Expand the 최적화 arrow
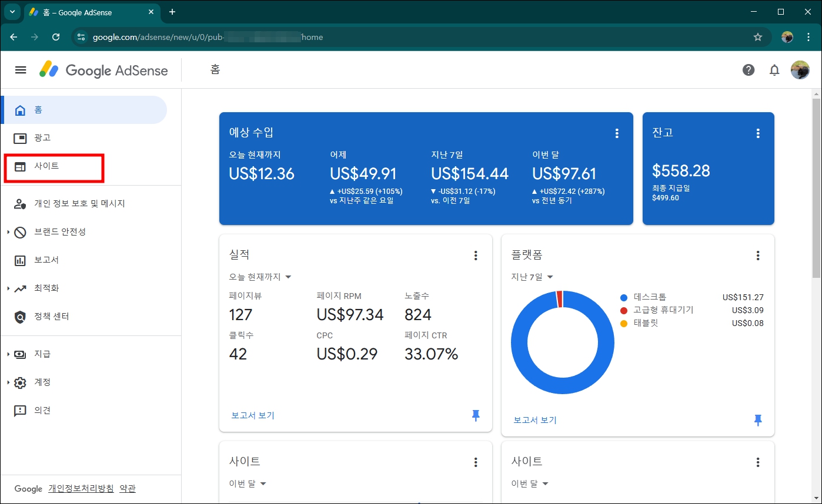Viewport: 822px width, 504px height. [8, 288]
